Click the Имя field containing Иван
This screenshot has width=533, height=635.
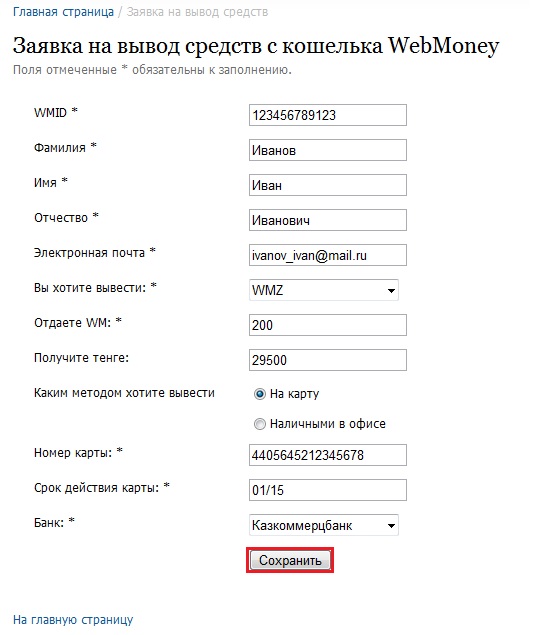point(328,185)
